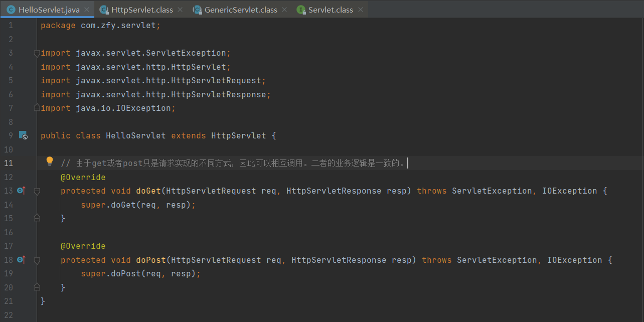Image resolution: width=644 pixels, height=322 pixels.
Task: Collapse the imports fold marker at line 3
Action: tap(37, 53)
